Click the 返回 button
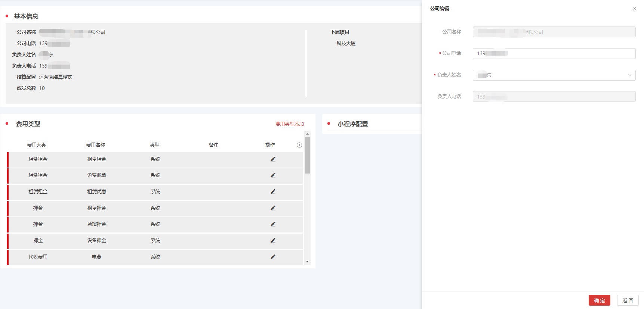Viewport: 644px width, 309px height. point(628,300)
